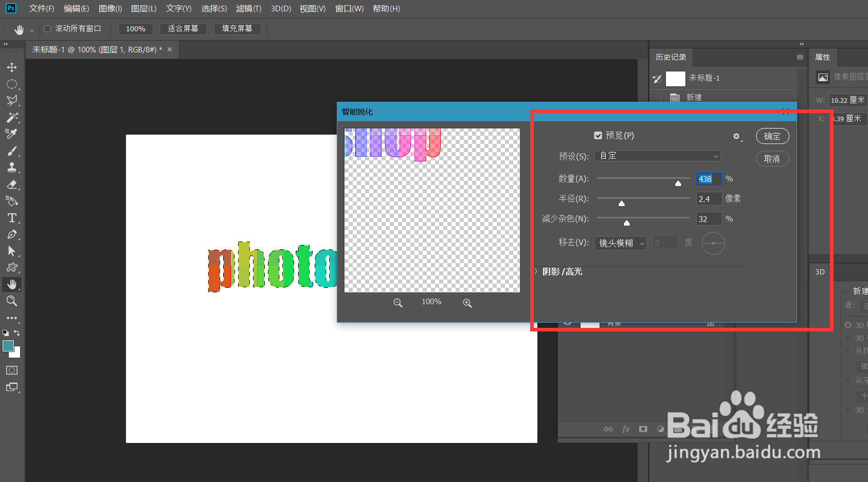Viewport: 868px width, 482px height.
Task: Open the History panel menu icon
Action: [x=800, y=57]
